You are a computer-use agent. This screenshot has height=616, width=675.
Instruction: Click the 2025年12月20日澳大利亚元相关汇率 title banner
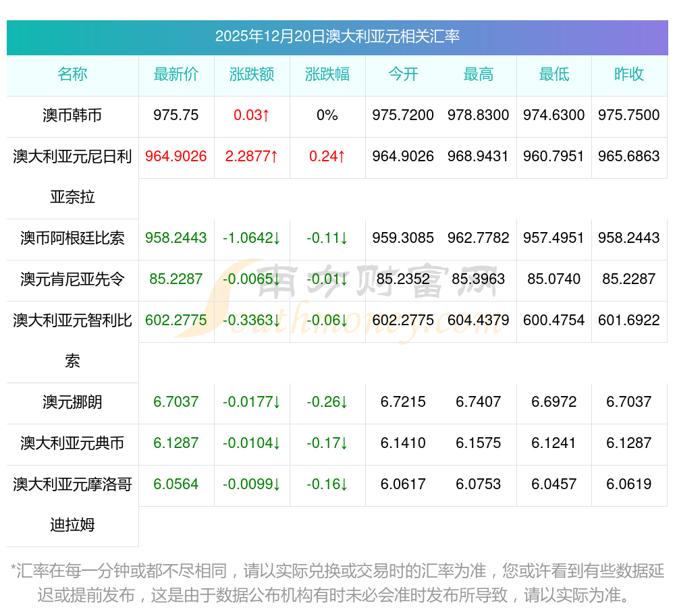click(x=337, y=36)
